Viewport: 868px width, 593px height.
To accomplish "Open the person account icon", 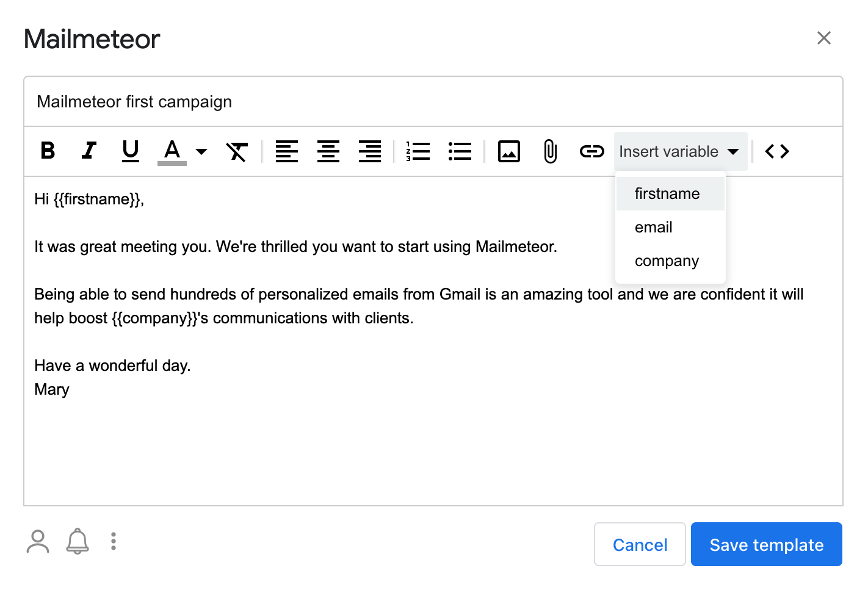I will point(38,541).
